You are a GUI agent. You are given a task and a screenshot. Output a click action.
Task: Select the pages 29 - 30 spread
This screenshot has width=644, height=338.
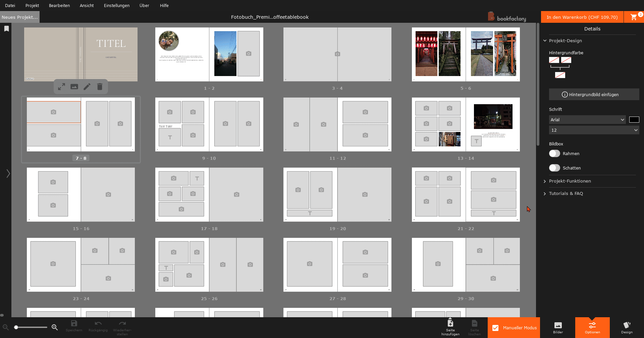[x=466, y=265]
